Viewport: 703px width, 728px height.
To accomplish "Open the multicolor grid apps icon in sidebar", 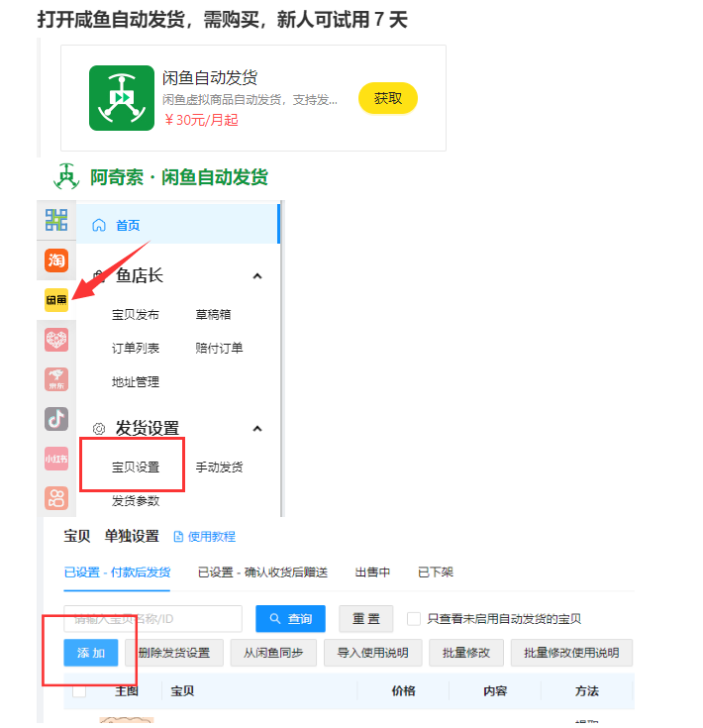I will [x=56, y=220].
